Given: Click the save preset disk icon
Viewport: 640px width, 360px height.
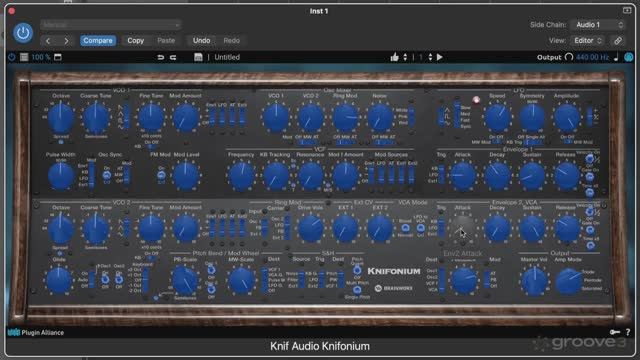Looking at the screenshot, I should pos(198,57).
